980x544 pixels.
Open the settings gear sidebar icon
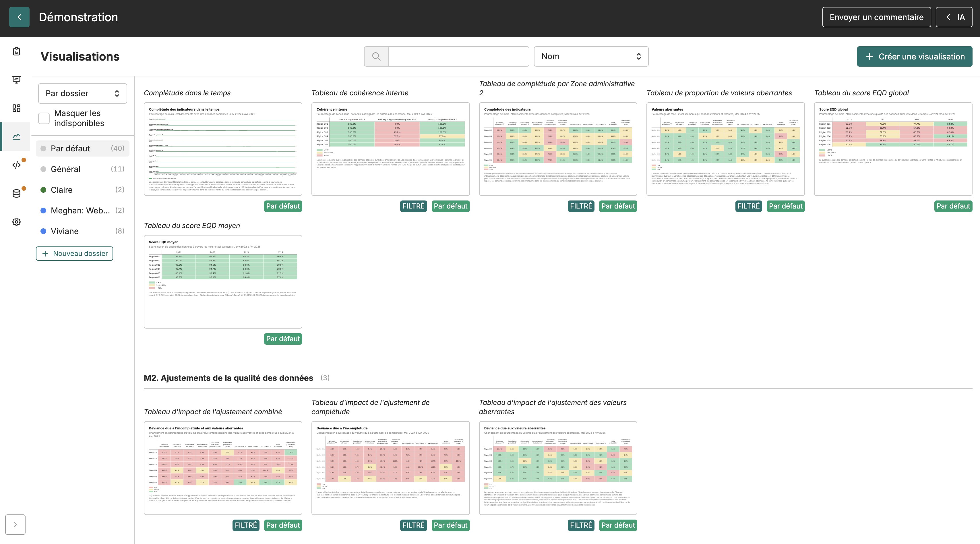[x=16, y=221]
